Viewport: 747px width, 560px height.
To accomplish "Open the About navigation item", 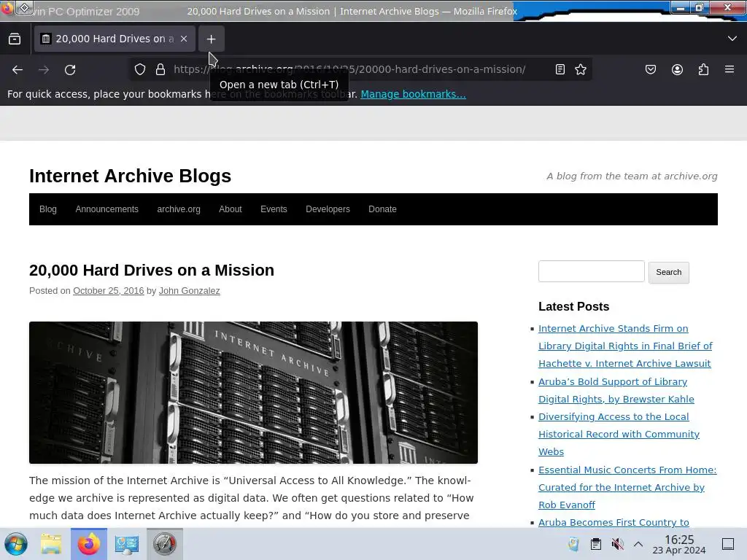I will tap(230, 209).
